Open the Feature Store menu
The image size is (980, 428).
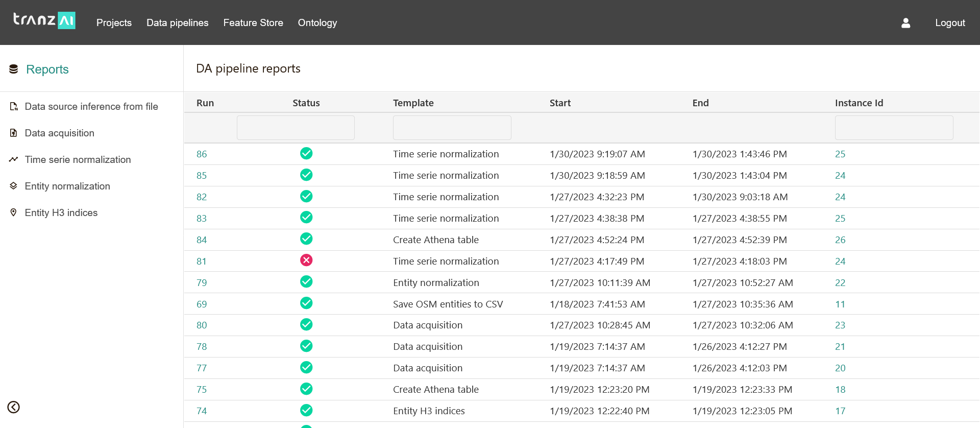tap(253, 23)
